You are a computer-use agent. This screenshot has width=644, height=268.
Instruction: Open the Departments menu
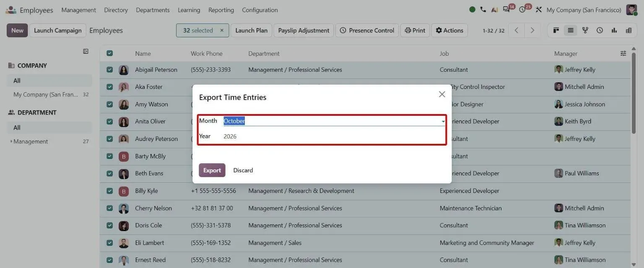tap(153, 10)
